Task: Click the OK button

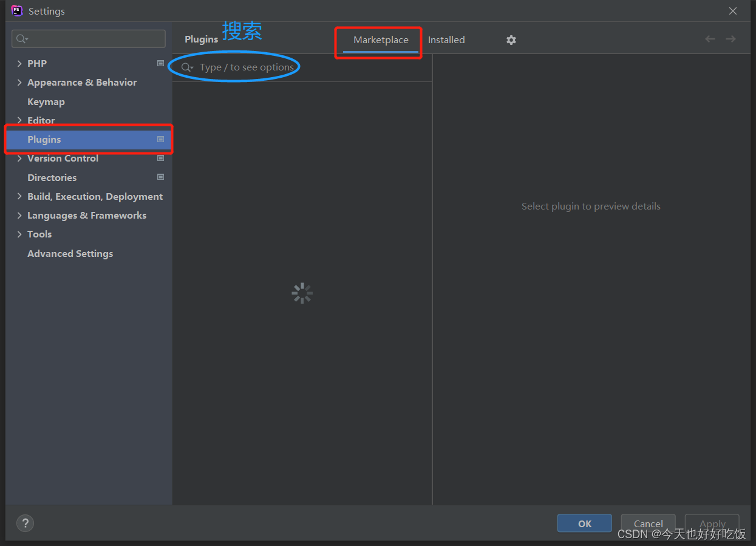Action: click(x=584, y=524)
